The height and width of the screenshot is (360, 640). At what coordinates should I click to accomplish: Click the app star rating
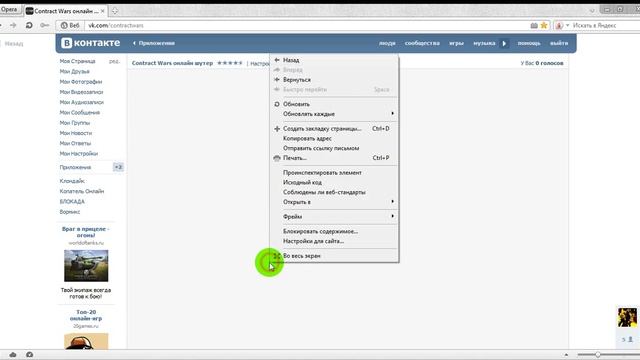[x=230, y=63]
